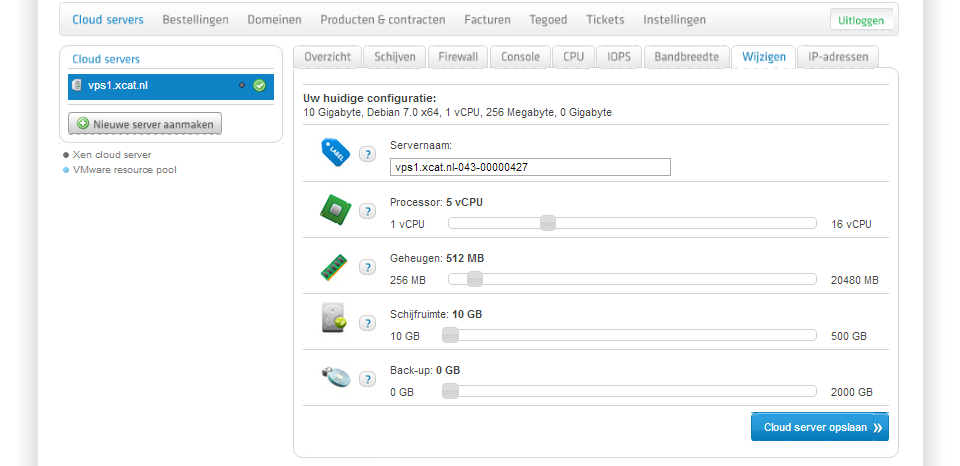
Task: Click Nieuwe server aanmaken button
Action: coord(145,123)
